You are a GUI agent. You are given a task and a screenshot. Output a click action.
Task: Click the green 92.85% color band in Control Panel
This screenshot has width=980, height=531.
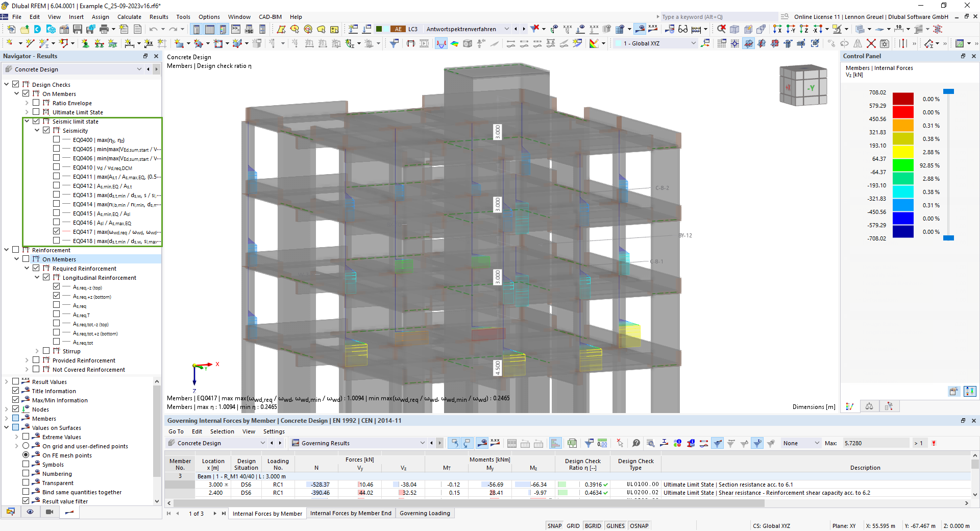pos(903,165)
